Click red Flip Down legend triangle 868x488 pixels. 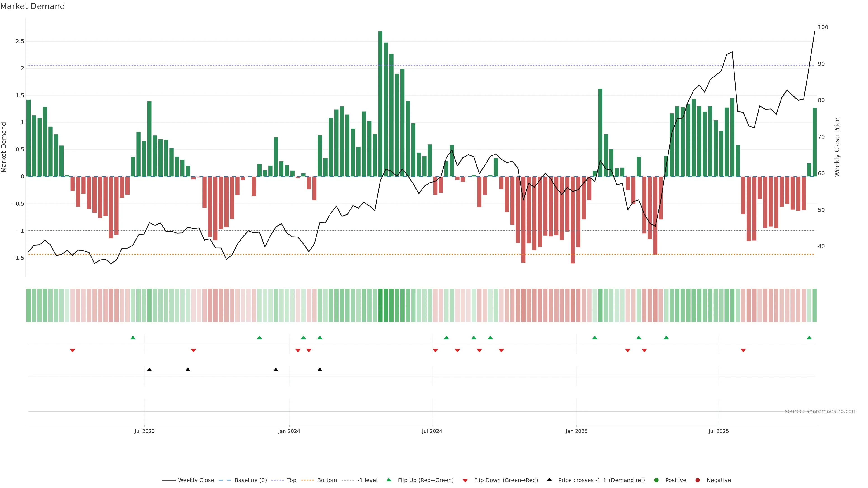click(465, 481)
